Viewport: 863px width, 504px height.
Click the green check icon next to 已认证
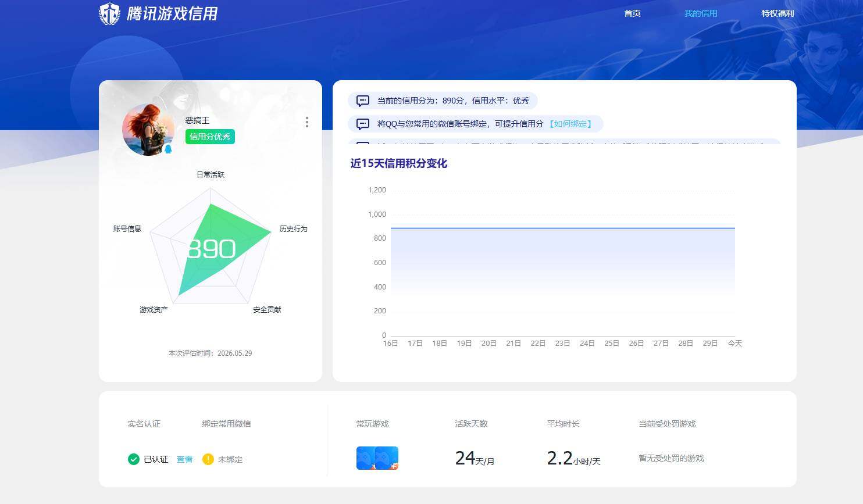[x=134, y=459]
